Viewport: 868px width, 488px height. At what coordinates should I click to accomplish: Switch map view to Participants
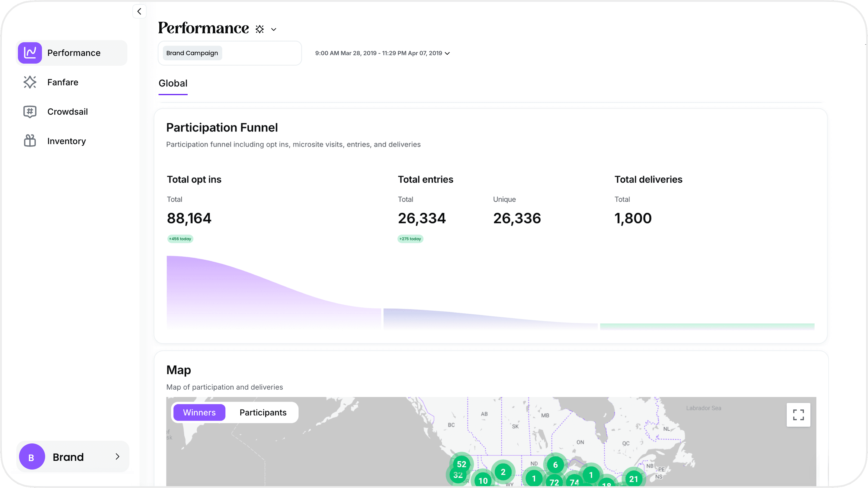(263, 412)
